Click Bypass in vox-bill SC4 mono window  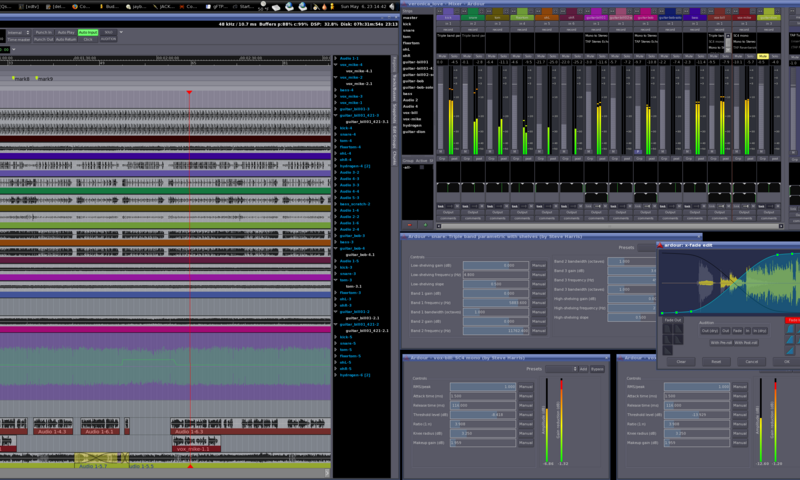point(597,369)
